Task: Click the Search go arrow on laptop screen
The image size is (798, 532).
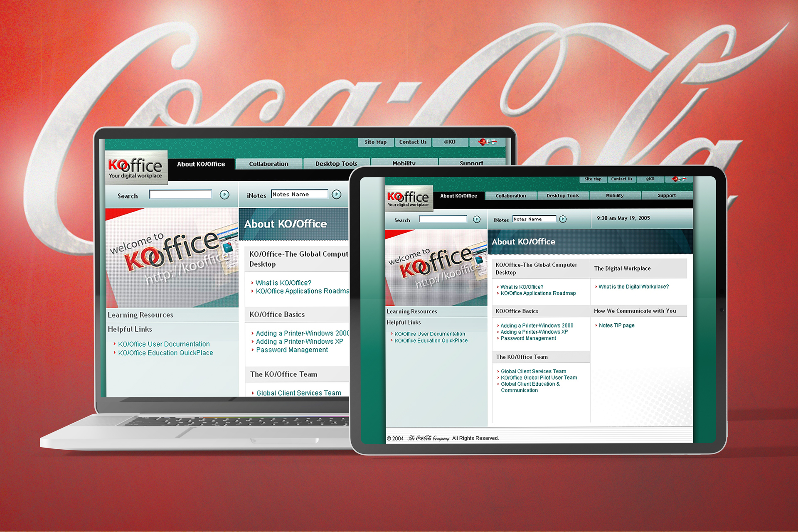Action: tap(224, 195)
